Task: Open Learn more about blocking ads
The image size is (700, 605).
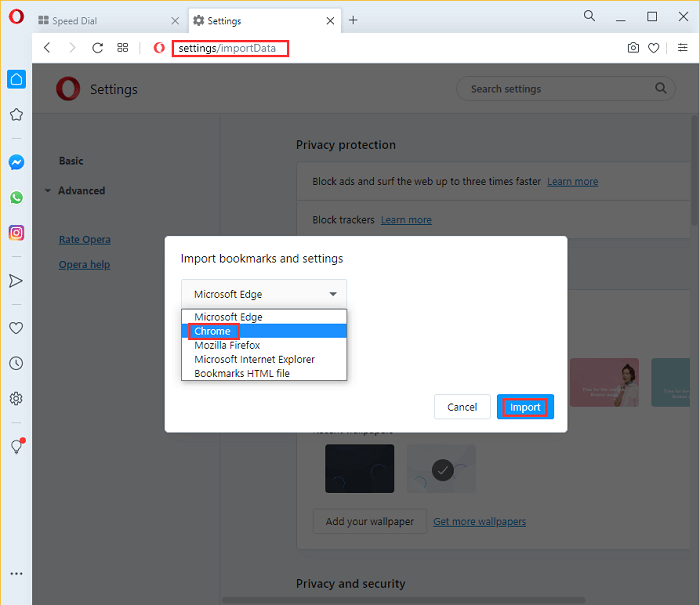Action: click(572, 182)
